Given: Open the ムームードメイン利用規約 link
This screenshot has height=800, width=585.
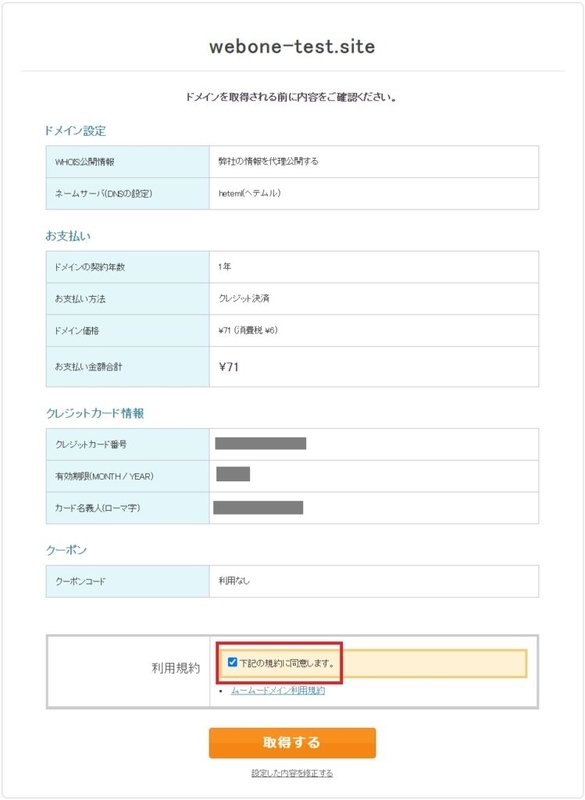Looking at the screenshot, I should (x=278, y=691).
